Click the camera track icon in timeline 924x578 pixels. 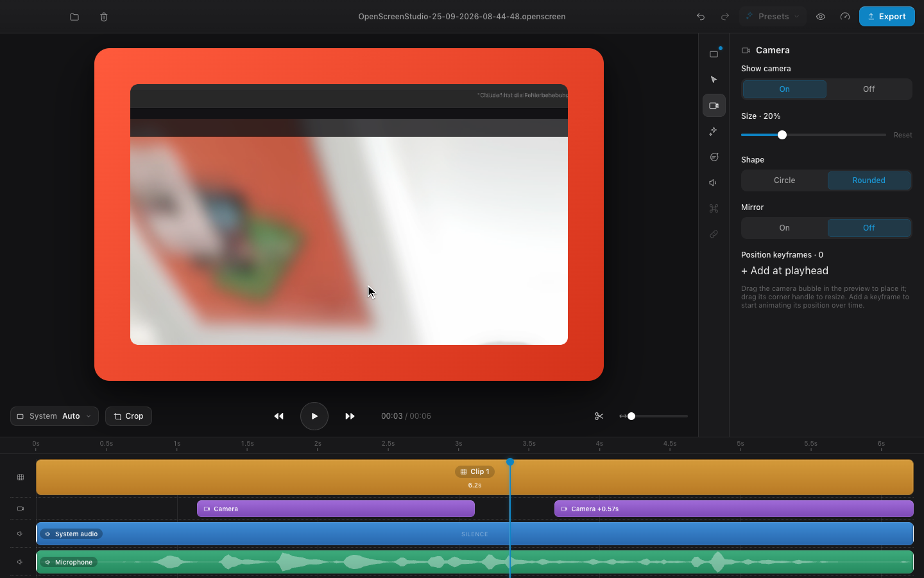pos(21,509)
